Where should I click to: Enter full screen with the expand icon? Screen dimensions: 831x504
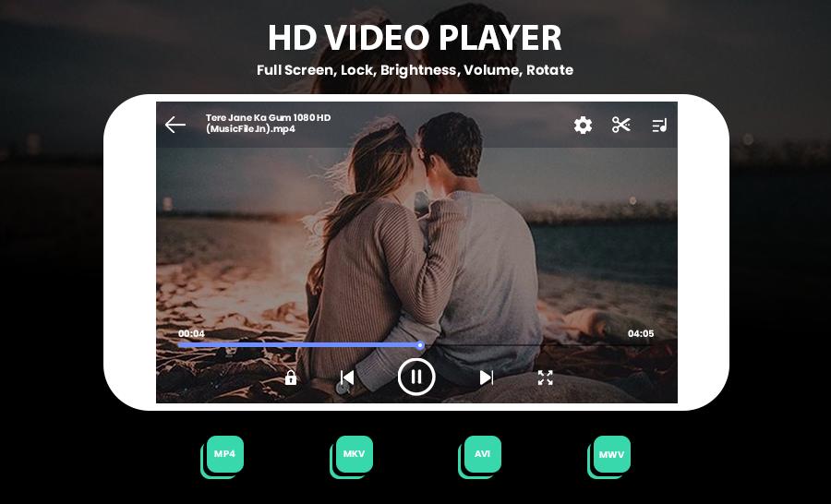(x=546, y=378)
